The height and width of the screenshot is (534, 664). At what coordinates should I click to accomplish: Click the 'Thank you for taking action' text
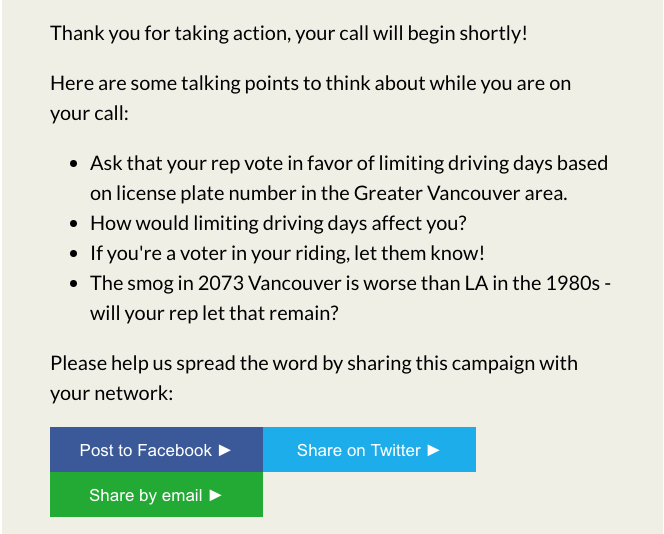click(x=170, y=33)
